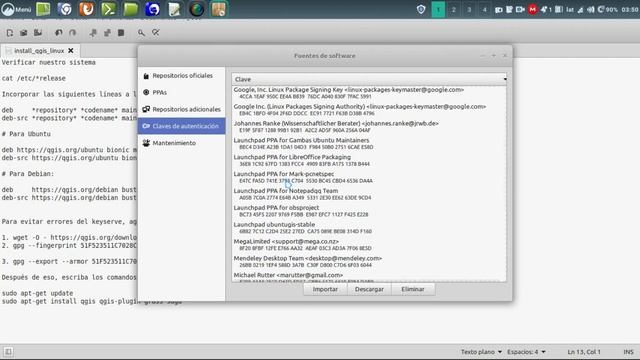Image resolution: width=640 pixels, height=360 pixels.
Task: Select Launchpad PPA for LibreOffice Packaging
Action: 369,160
